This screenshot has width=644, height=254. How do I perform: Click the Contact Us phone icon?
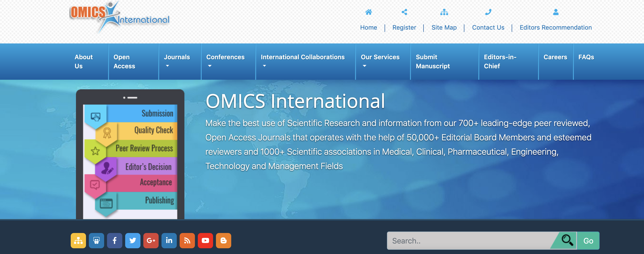488,12
